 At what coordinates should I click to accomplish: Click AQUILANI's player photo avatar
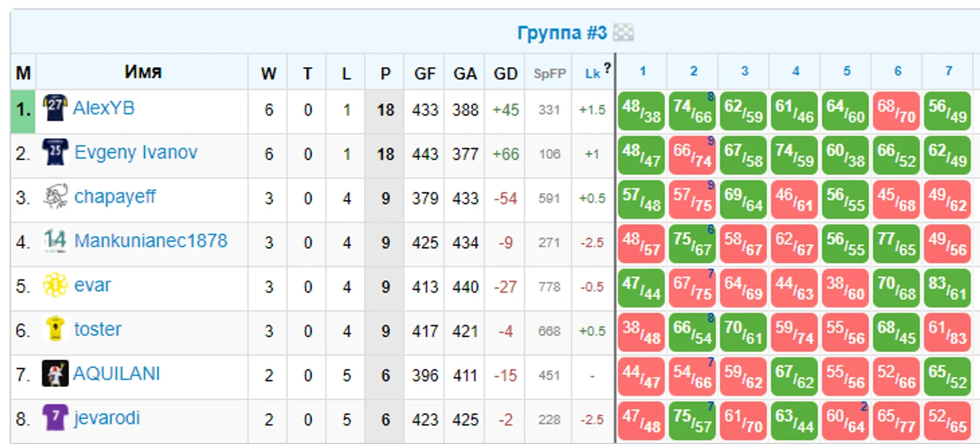click(x=54, y=374)
